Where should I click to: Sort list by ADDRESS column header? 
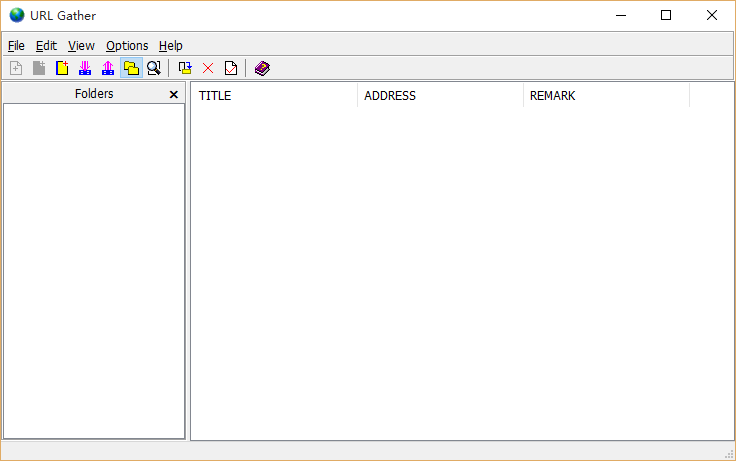coord(439,96)
